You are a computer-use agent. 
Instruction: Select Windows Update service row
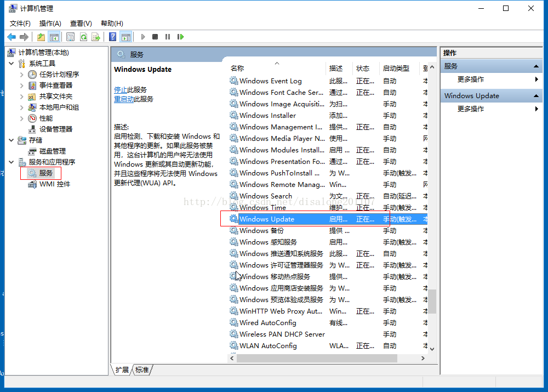tap(328, 219)
